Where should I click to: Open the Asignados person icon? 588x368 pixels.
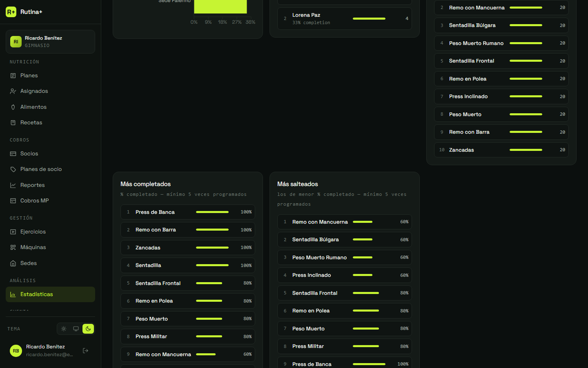pos(13,91)
